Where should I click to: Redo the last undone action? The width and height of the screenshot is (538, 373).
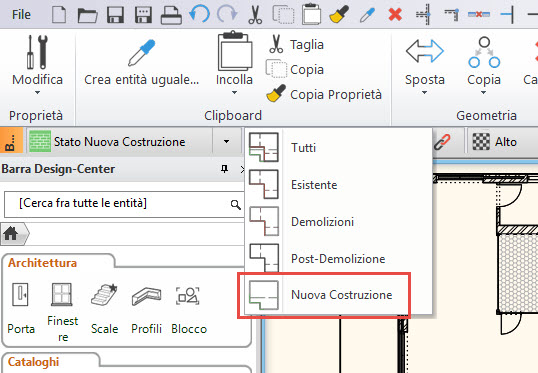click(227, 14)
